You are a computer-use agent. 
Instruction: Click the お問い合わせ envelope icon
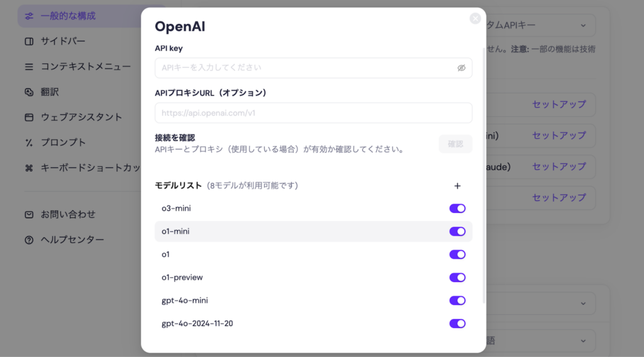[29, 214]
